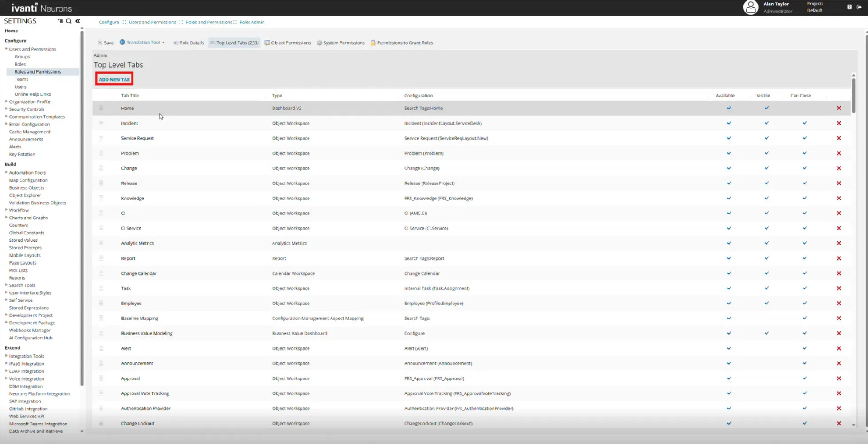Click the tree view toggle icon beside SETTINGS
The image size is (868, 444).
coord(60,21)
